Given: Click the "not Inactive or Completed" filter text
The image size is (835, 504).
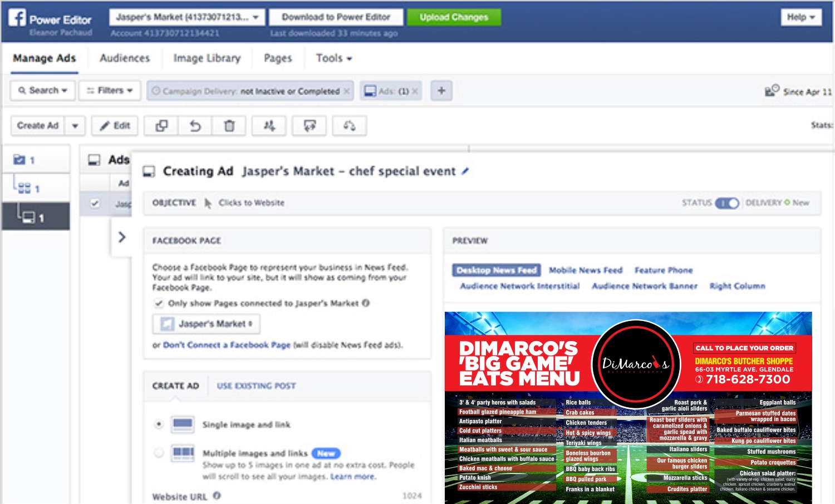Looking at the screenshot, I should (x=290, y=91).
